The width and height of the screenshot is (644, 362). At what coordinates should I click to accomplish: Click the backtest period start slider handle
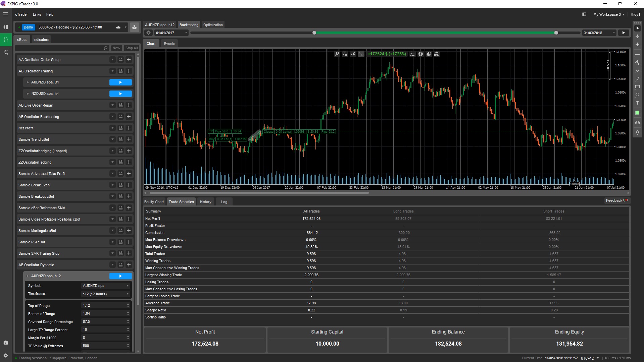point(314,33)
